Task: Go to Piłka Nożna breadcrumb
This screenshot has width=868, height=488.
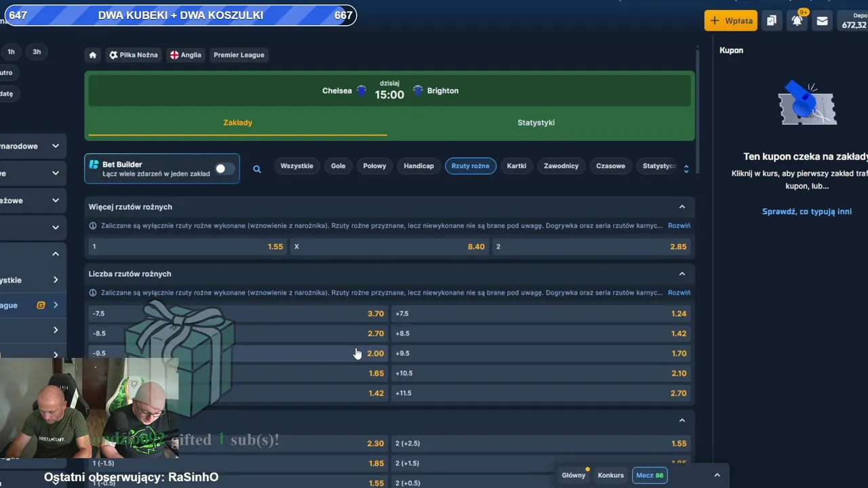Action: point(134,55)
